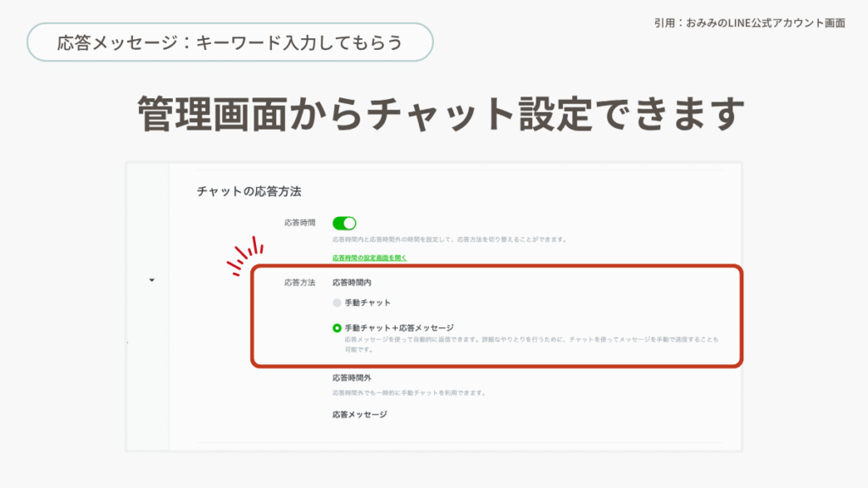Open the 応答時間の設定画面を開く link

[370, 257]
